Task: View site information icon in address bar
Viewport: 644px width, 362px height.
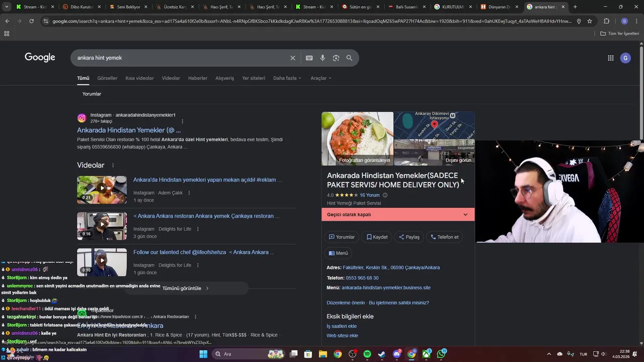Action: pyautogui.click(x=46, y=21)
